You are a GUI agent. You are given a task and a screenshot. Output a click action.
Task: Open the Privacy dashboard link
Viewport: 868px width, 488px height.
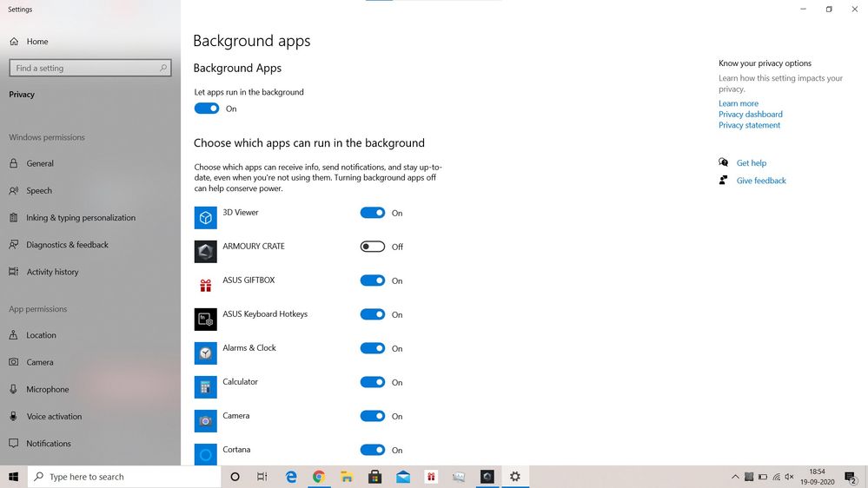click(x=750, y=115)
